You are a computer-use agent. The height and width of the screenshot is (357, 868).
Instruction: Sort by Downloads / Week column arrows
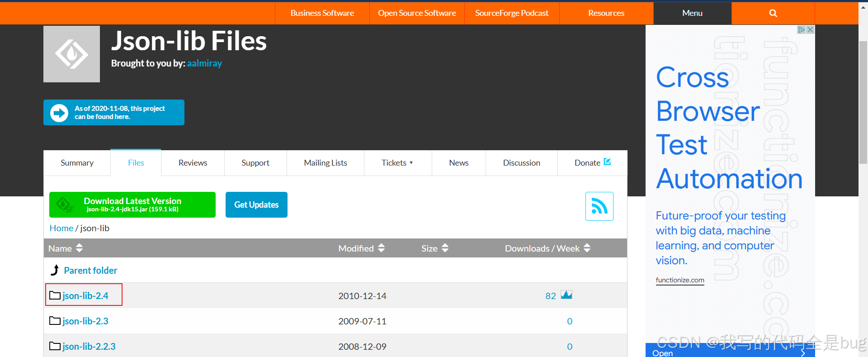587,248
